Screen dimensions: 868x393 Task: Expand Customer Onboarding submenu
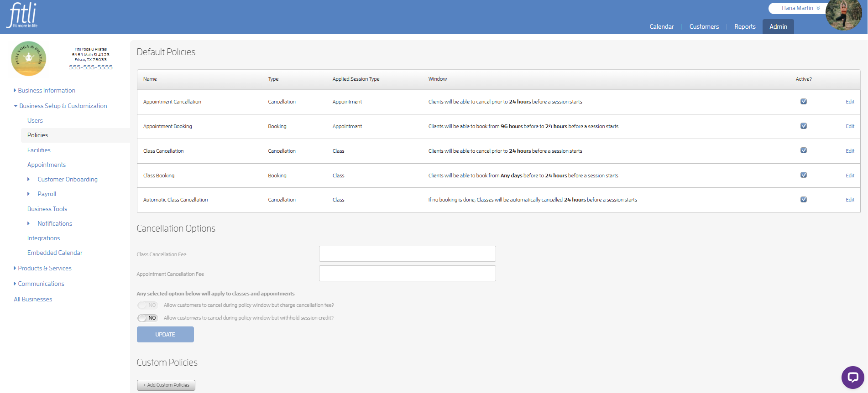point(63,179)
